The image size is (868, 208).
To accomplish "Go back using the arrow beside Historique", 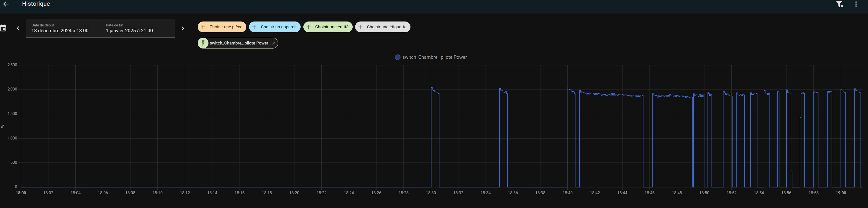I will point(6,4).
